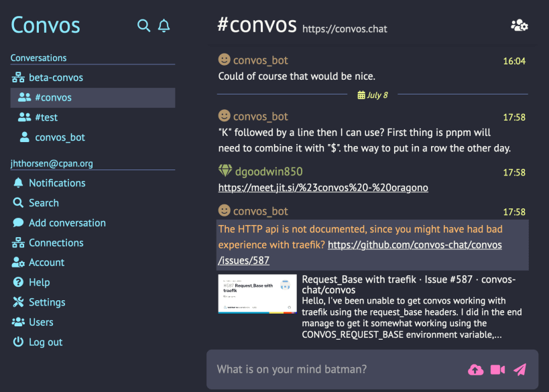Screen dimensions: 549x392
Task: Open the github.com/convos-chat/convos issue link
Action: (x=414, y=245)
